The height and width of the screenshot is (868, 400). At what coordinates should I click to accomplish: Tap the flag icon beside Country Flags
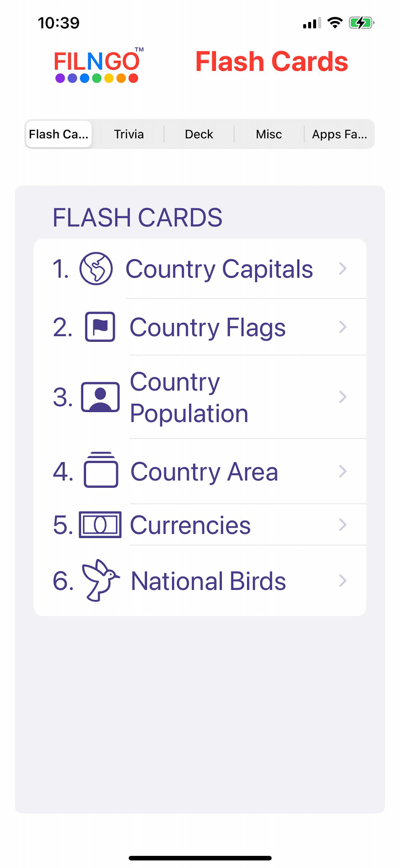100,327
